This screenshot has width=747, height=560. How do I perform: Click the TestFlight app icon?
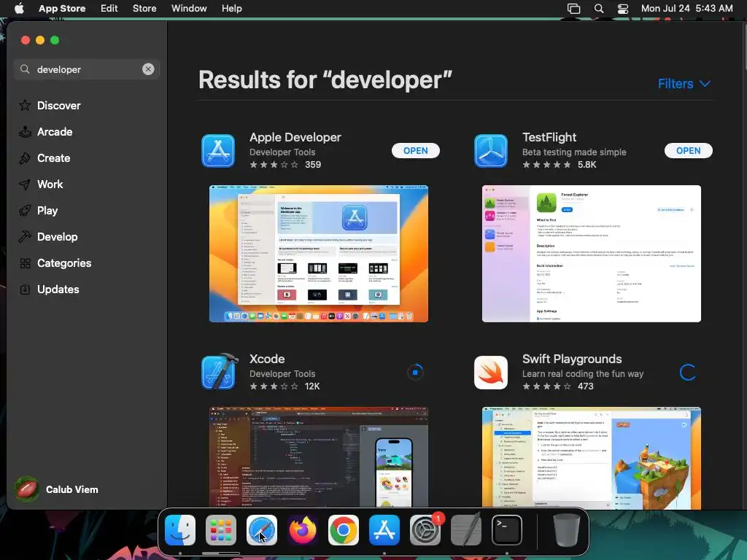tap(491, 151)
